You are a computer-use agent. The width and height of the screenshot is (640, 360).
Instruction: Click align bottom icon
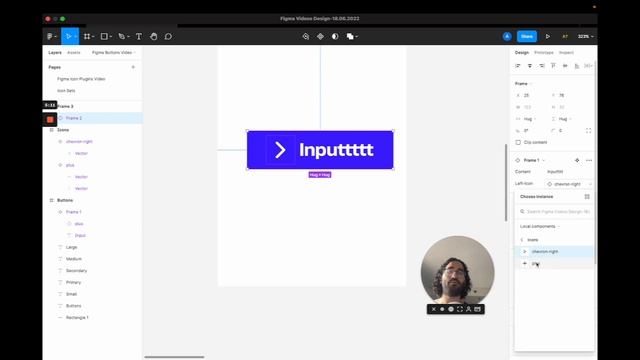pyautogui.click(x=577, y=66)
